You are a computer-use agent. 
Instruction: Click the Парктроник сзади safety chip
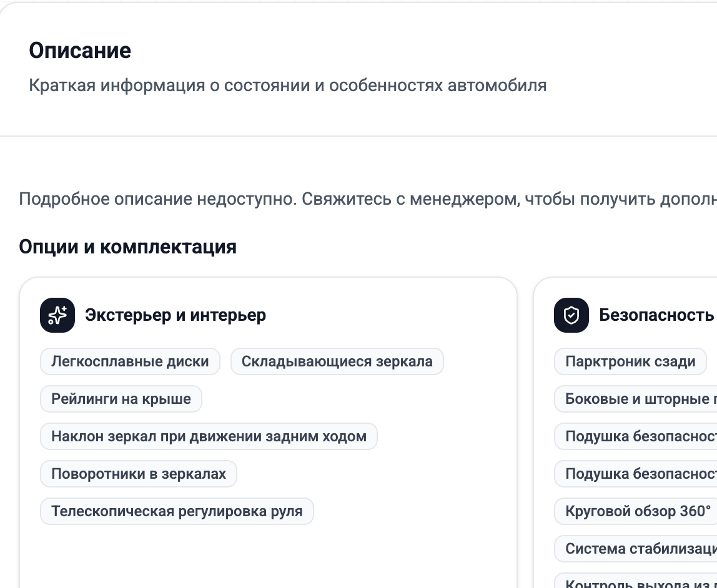point(630,361)
